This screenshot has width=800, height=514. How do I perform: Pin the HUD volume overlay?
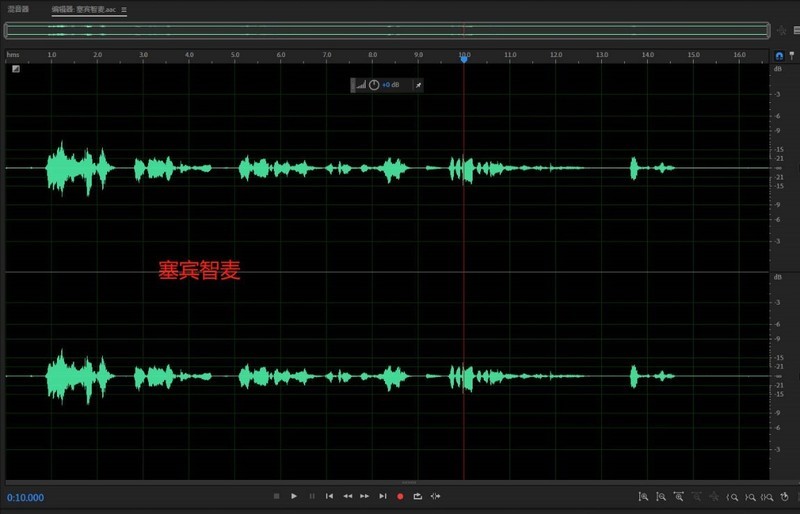pos(418,85)
